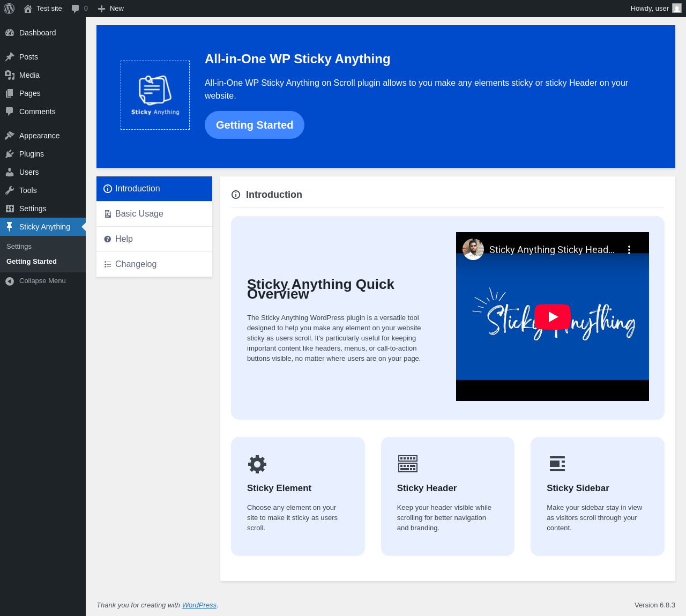The height and width of the screenshot is (616, 686).
Task: Go to the Media library menu
Action: pos(43,75)
